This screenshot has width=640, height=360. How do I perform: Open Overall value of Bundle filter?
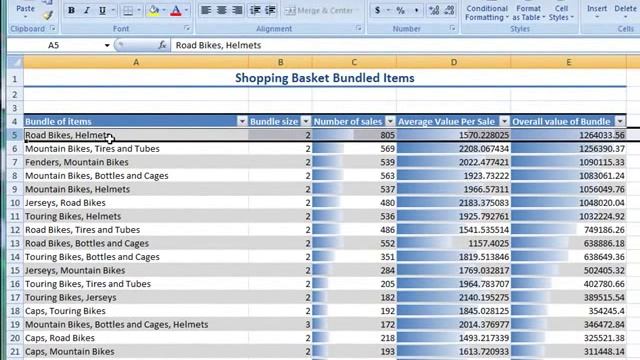[x=620, y=121]
